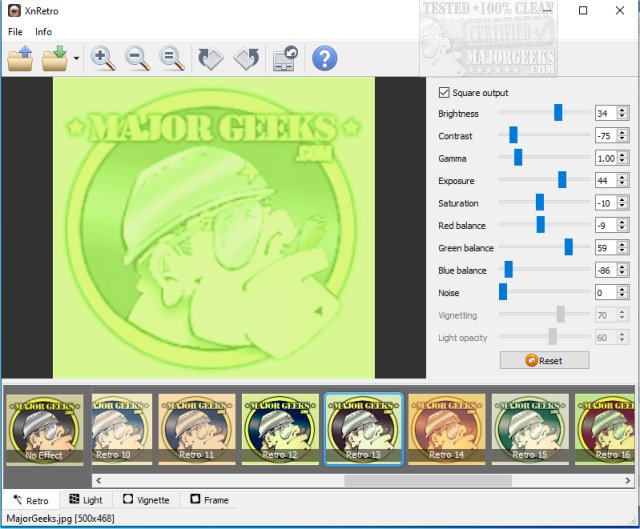Viewport: 640px width, 529px height.
Task: Click the Green balance value field showing 59
Action: click(606, 248)
